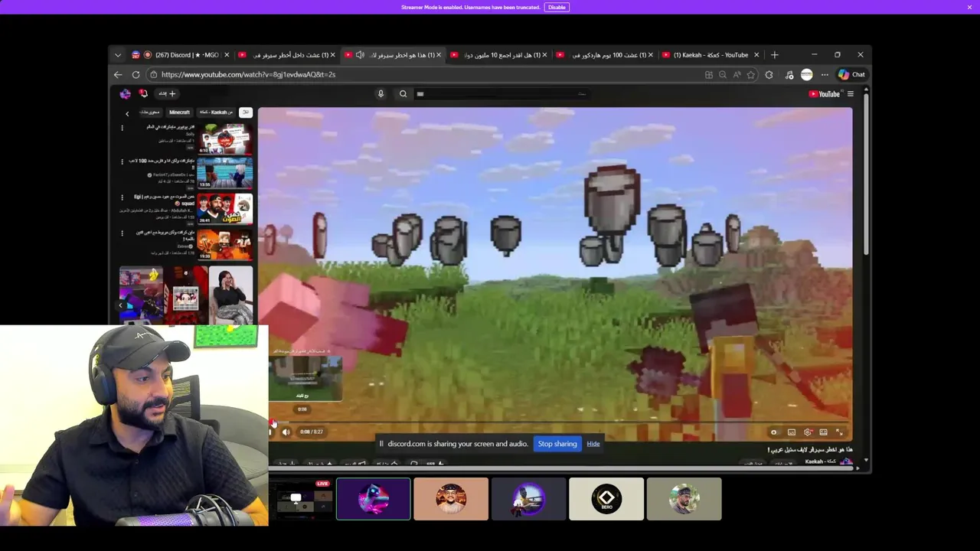980x551 pixels.
Task: Switch to theater mode
Action: coord(823,432)
